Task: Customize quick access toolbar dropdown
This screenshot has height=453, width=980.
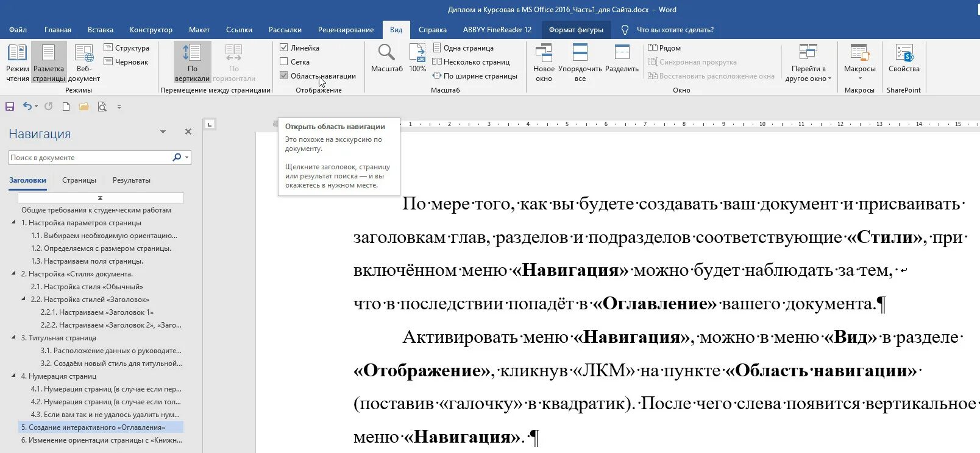Action: pos(119,107)
